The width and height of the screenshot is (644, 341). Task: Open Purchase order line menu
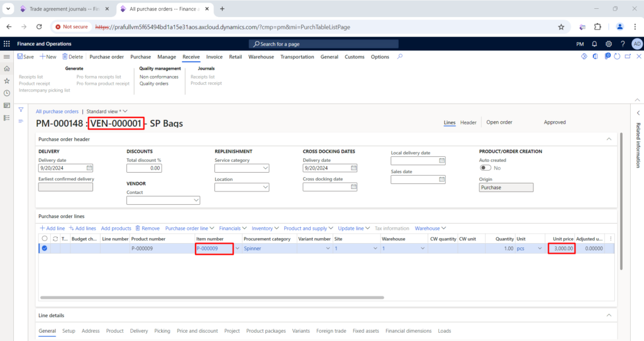tap(189, 228)
